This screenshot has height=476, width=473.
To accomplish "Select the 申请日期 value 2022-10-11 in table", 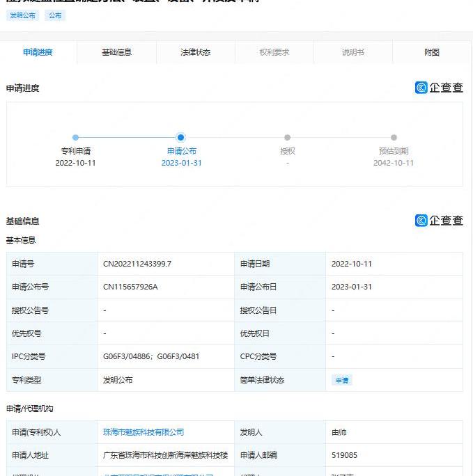I will 352,264.
